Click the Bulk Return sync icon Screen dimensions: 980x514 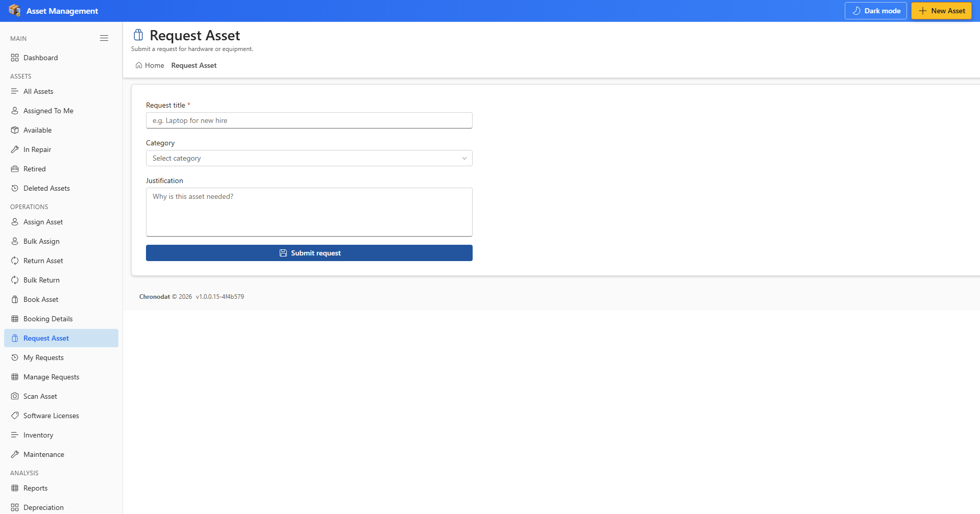(x=15, y=280)
